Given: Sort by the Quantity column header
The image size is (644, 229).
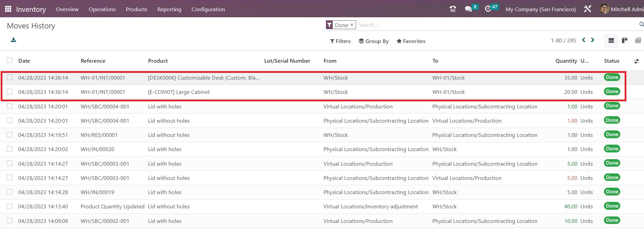Looking at the screenshot, I should point(566,61).
